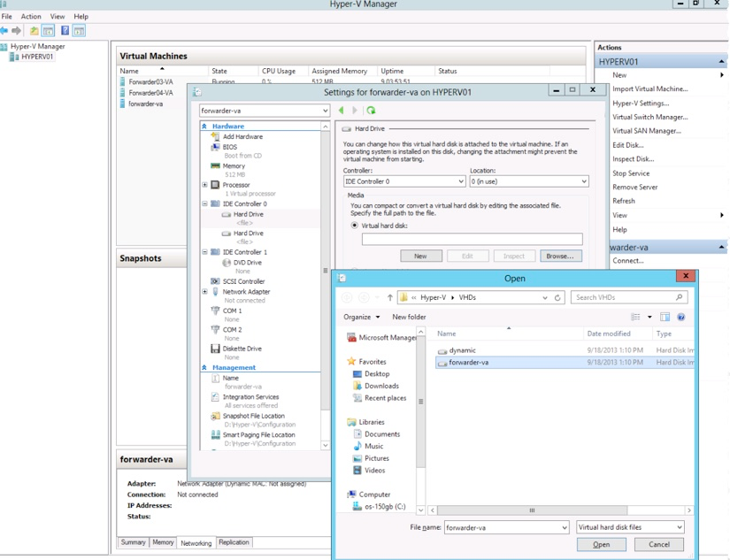Open the Location dropdown

pos(529,181)
